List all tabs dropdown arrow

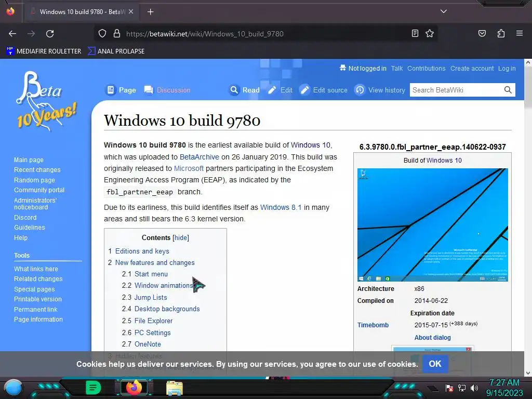tap(444, 11)
